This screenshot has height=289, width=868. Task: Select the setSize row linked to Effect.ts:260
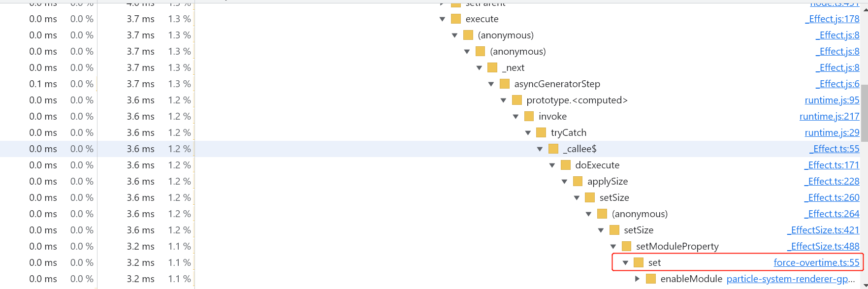[x=614, y=198]
